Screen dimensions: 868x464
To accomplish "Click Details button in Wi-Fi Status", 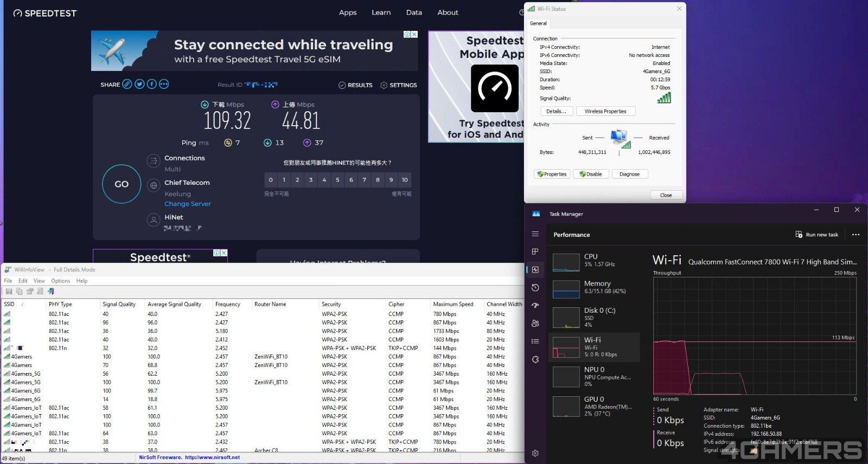I will (x=556, y=111).
